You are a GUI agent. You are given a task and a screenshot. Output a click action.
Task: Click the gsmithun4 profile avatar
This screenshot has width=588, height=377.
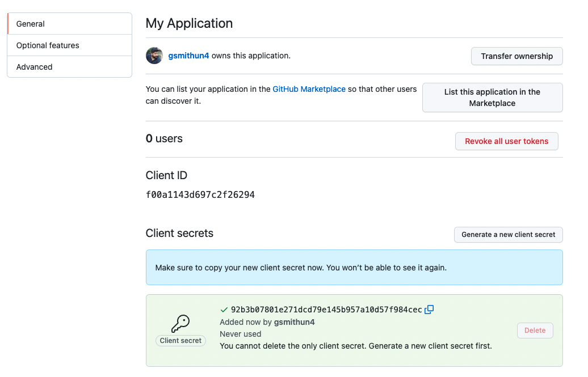click(154, 56)
